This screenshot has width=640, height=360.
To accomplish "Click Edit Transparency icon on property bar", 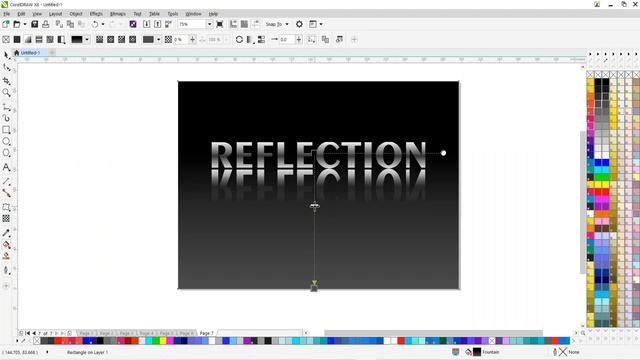I will [339, 40].
